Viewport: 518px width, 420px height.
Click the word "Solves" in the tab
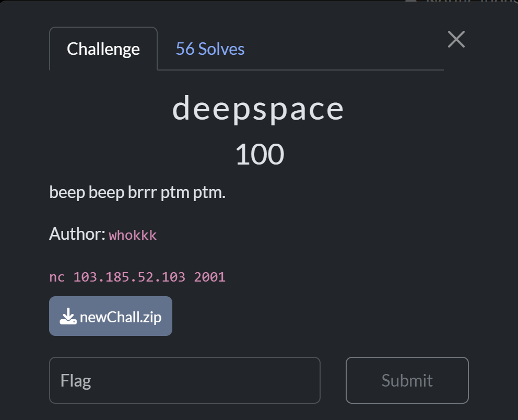tap(221, 49)
